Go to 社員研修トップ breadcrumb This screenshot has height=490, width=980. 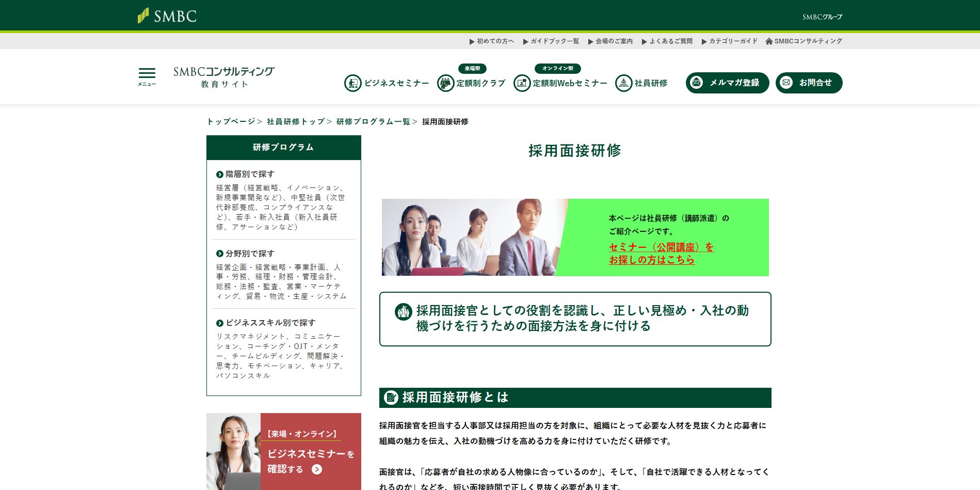click(296, 122)
